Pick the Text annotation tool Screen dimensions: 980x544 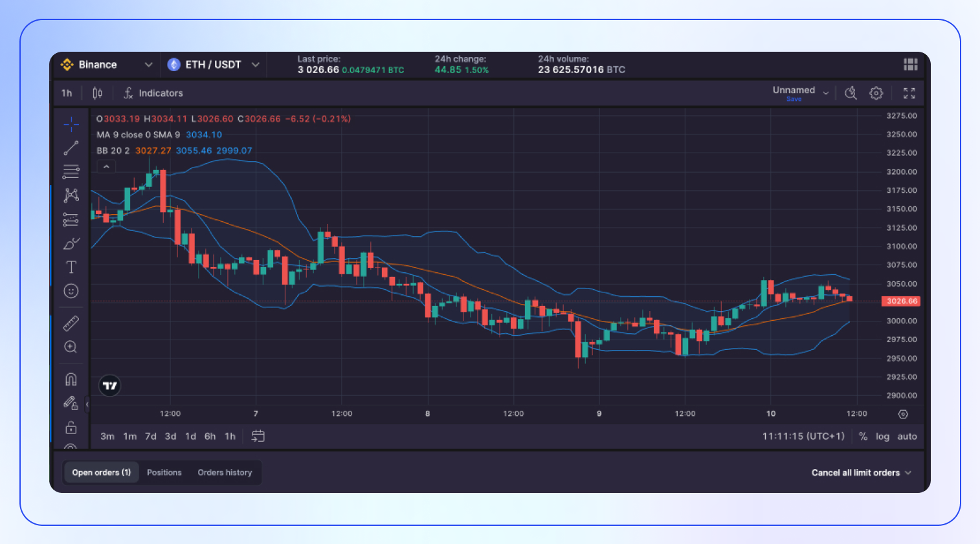click(71, 267)
